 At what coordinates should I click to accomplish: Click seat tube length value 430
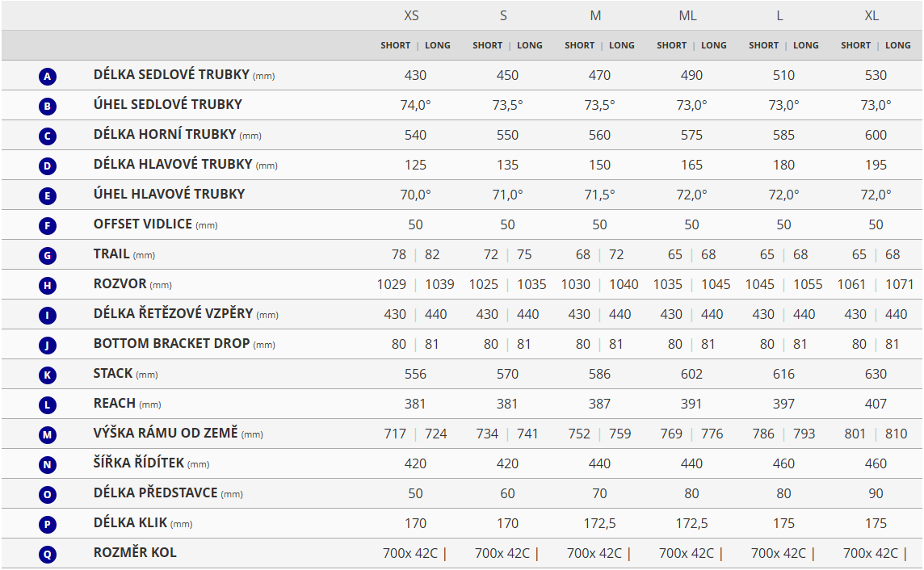[415, 75]
